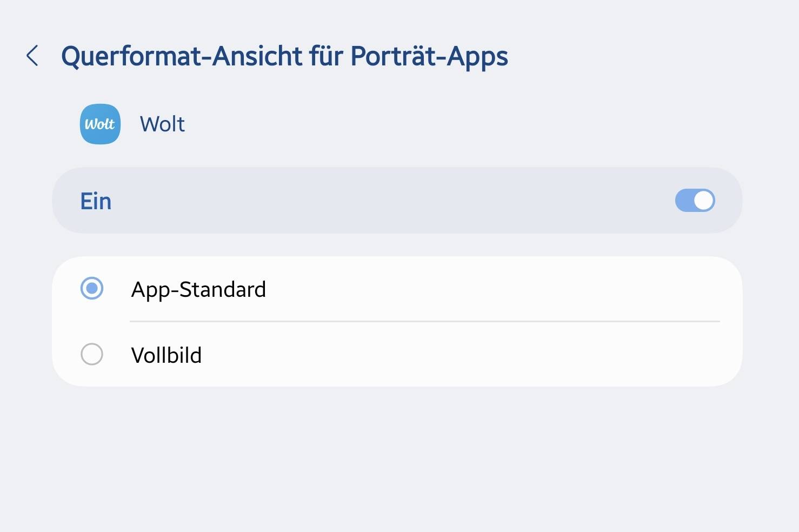The height and width of the screenshot is (532, 799).
Task: Click the Querformat-Ansicht für Porträt-Apps heading
Action: coord(284,56)
